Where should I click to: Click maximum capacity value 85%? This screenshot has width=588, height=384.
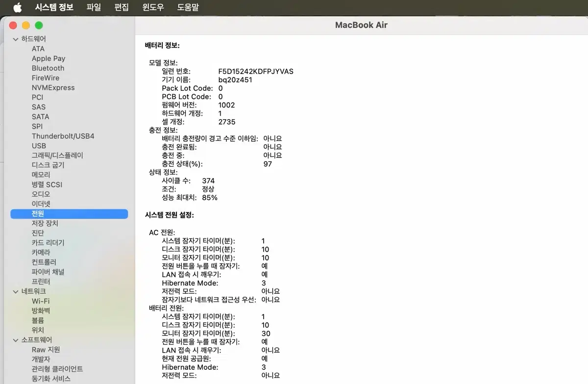tap(210, 198)
